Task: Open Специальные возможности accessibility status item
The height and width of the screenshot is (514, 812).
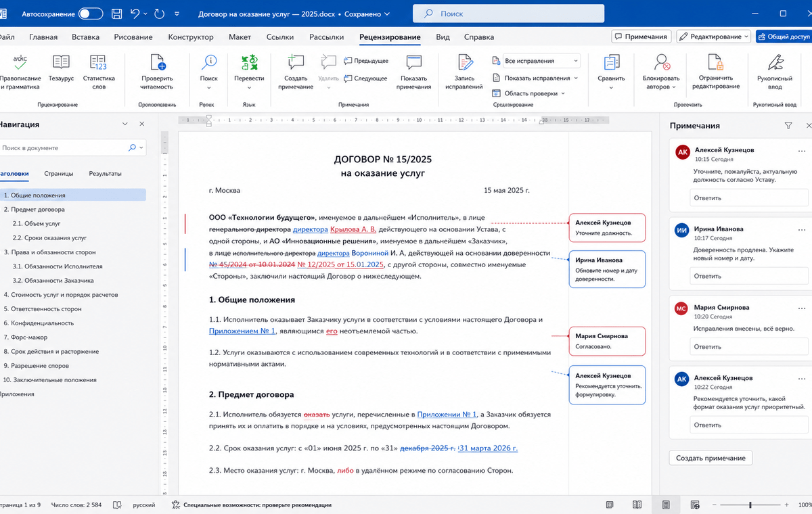Action: [252, 505]
